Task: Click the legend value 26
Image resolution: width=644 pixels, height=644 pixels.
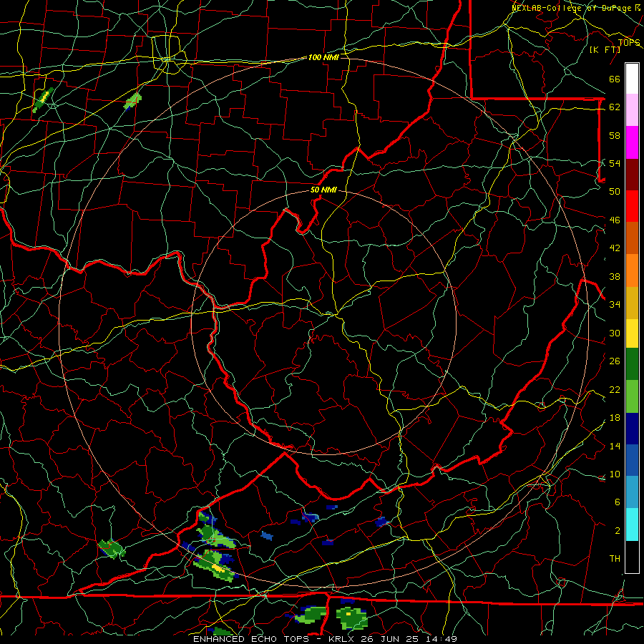Action: point(615,361)
